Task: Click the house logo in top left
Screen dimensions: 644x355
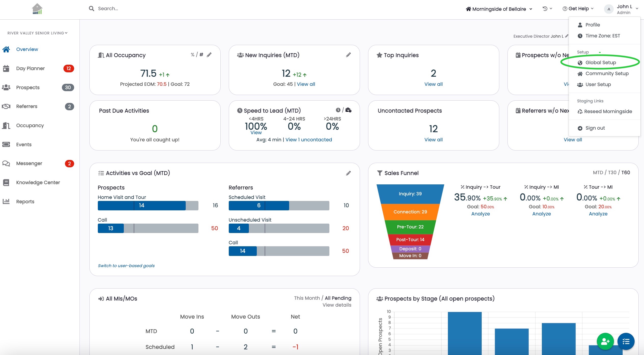Action: click(x=37, y=9)
